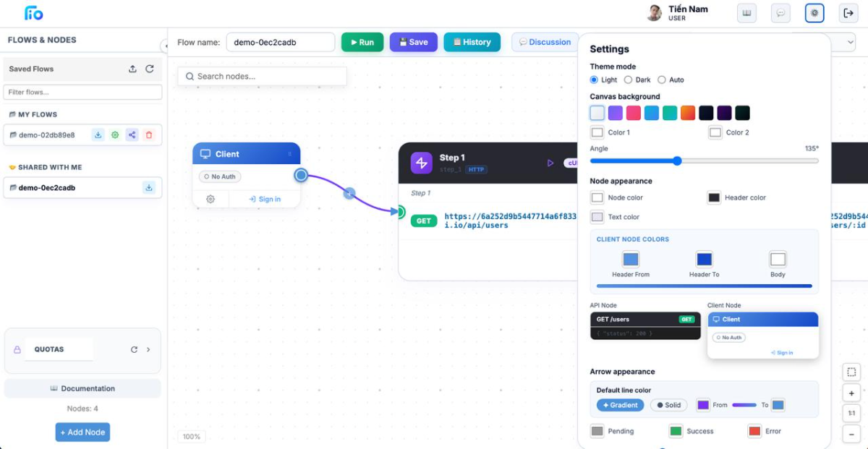Open the settings icon for demo-02db89e8

tap(114, 135)
